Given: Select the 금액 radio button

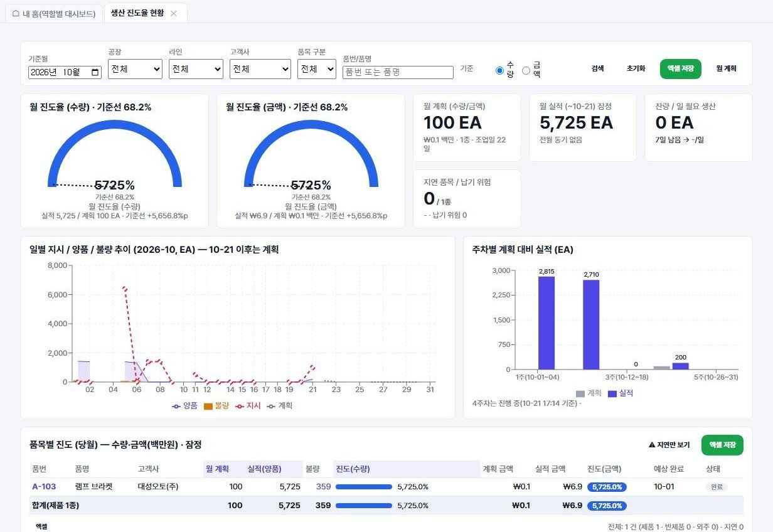Looking at the screenshot, I should 526,70.
